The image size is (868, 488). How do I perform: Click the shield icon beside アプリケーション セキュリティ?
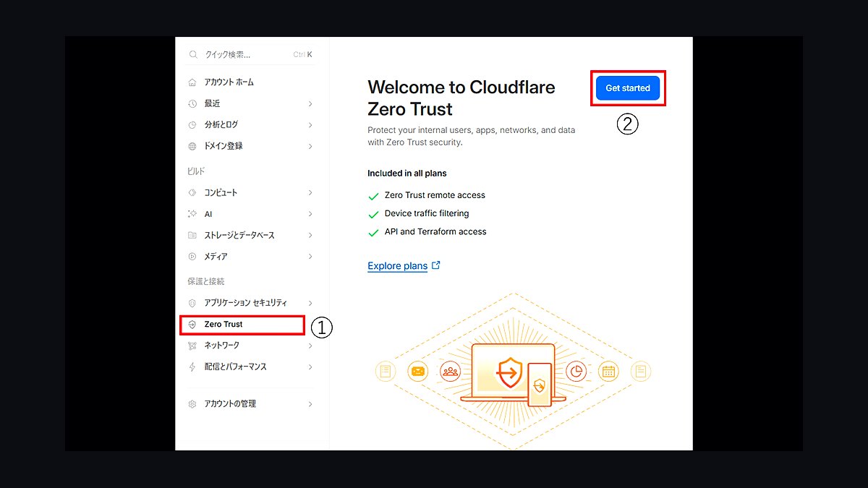[x=192, y=303]
